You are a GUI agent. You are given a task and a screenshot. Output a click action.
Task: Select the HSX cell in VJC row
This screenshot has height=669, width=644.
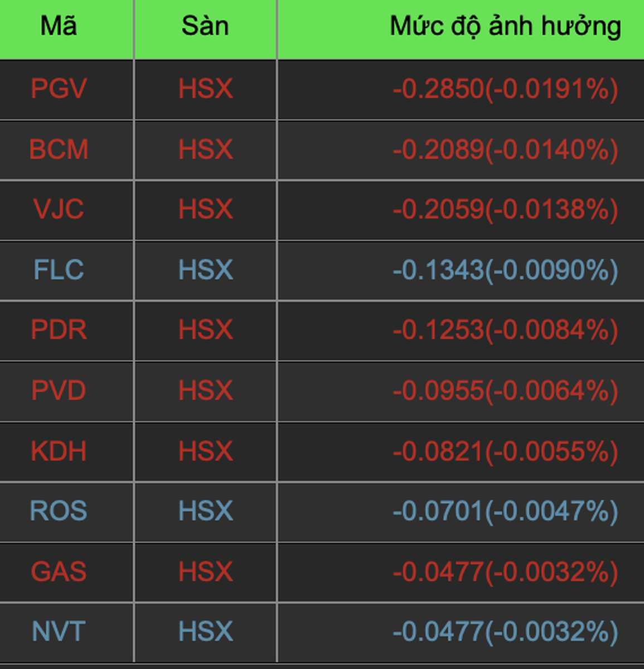205,210
